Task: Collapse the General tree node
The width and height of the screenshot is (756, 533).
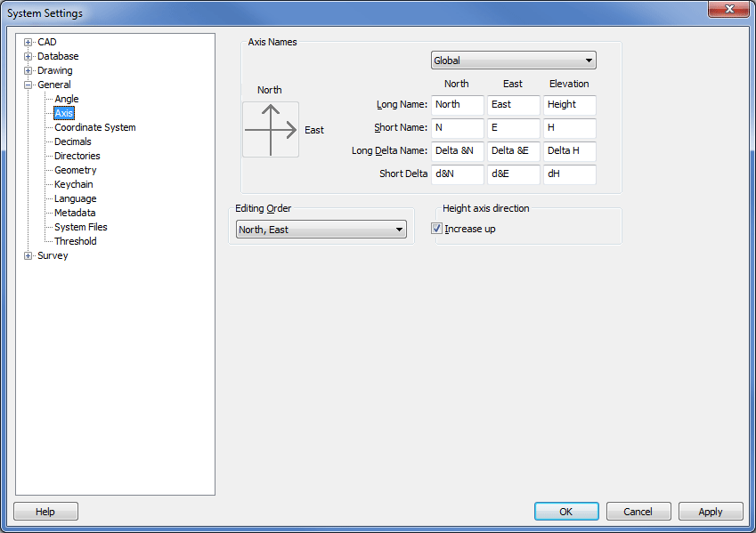Action: (28, 85)
